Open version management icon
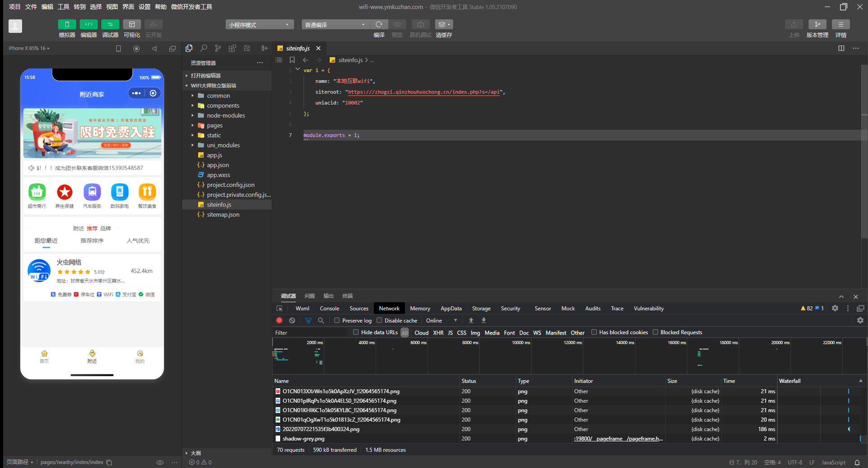 (x=817, y=24)
